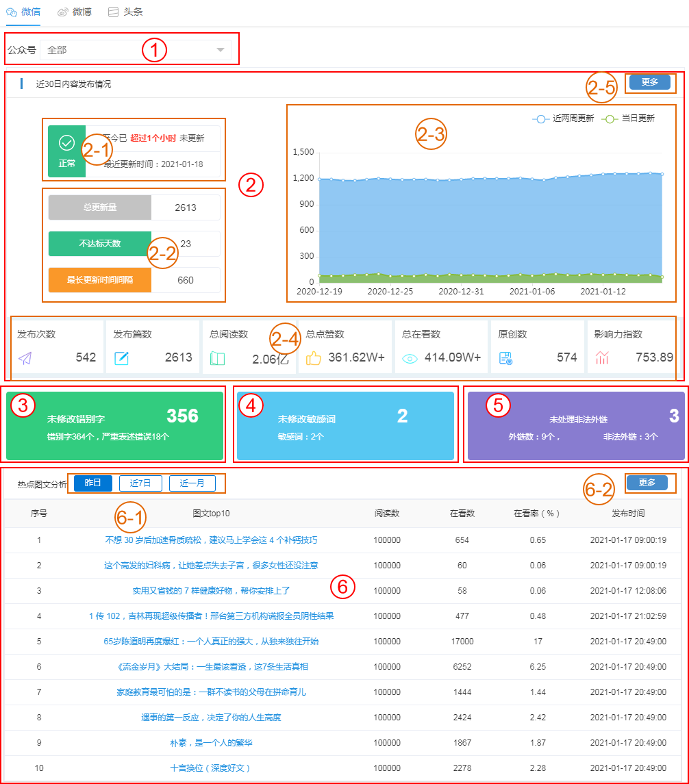The width and height of the screenshot is (689, 784).
Task: Click the green 未修改错别字 card
Action: [115, 425]
